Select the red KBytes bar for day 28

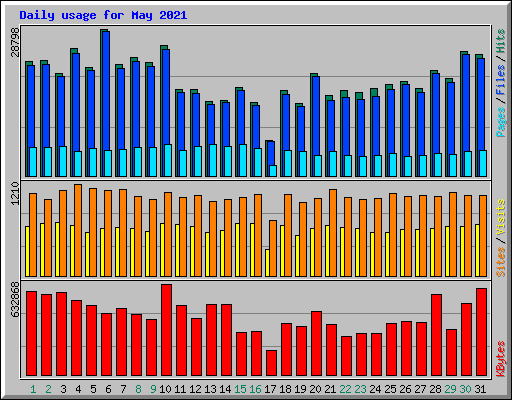(437, 335)
